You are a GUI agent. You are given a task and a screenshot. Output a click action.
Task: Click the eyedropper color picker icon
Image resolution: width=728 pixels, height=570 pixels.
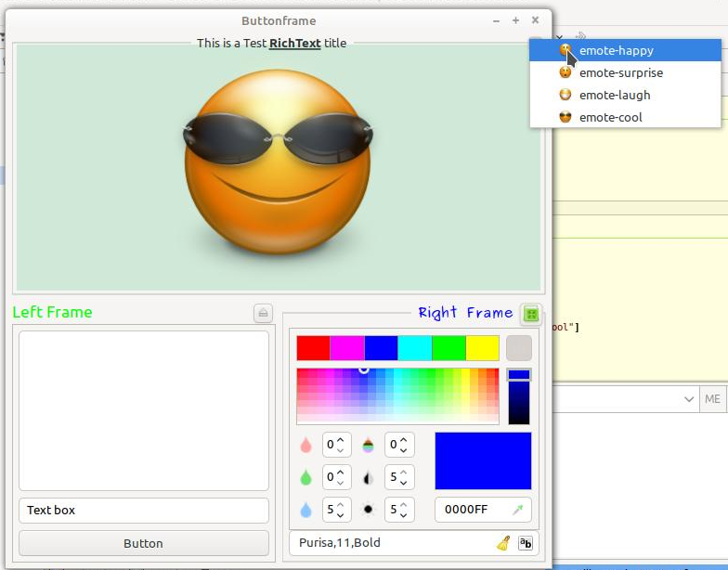click(x=517, y=510)
